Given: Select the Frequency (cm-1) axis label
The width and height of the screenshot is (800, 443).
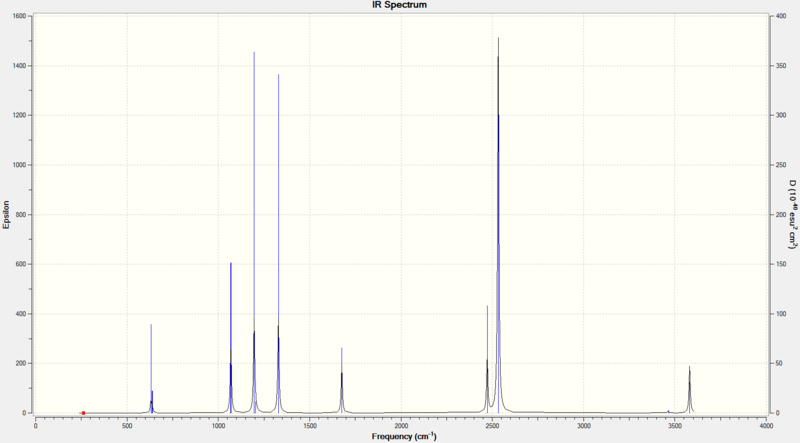Looking at the screenshot, I should 404,436.
